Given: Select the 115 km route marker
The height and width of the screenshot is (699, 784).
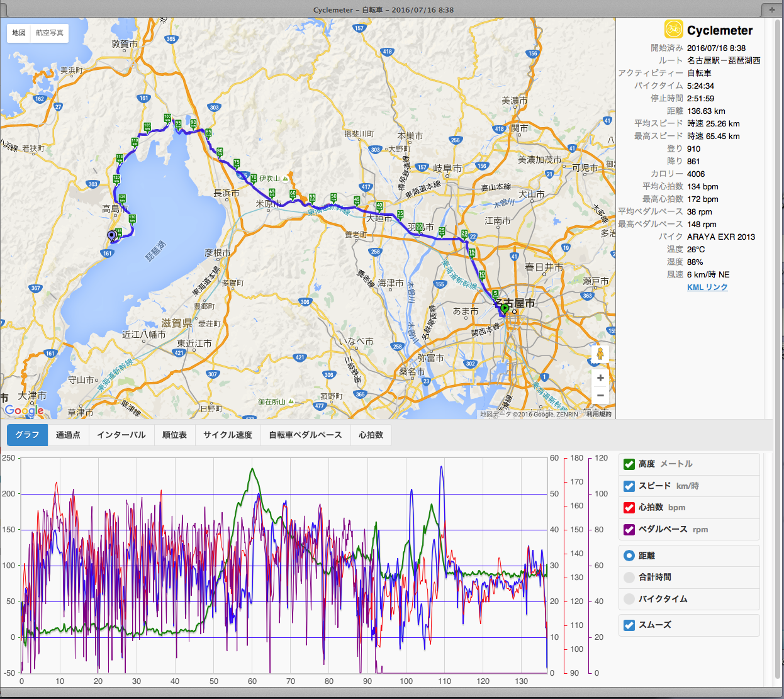Looking at the screenshot, I should point(120,159).
